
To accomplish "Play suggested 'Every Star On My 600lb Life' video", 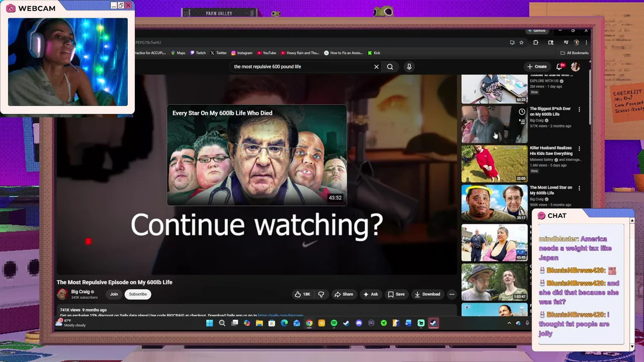I will [x=257, y=155].
